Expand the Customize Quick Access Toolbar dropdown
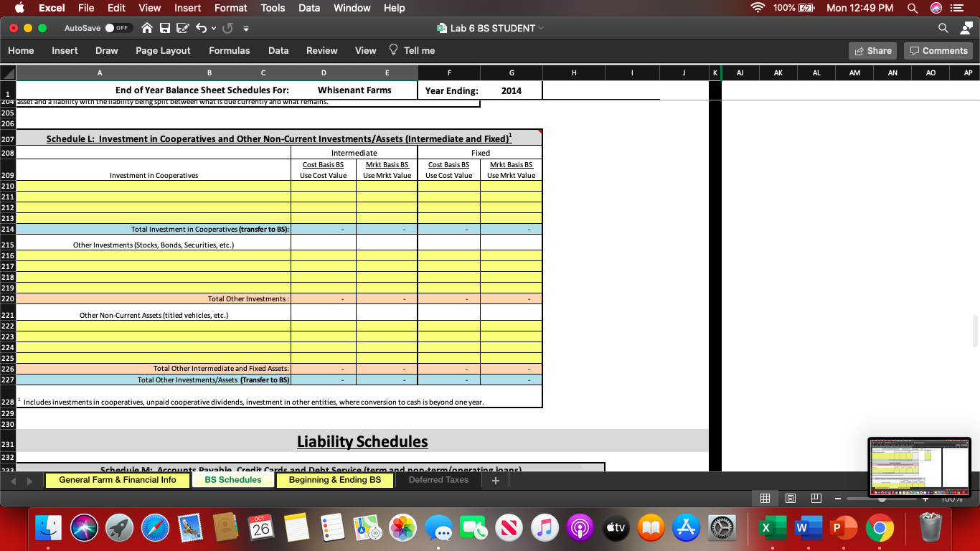 pyautogui.click(x=246, y=29)
